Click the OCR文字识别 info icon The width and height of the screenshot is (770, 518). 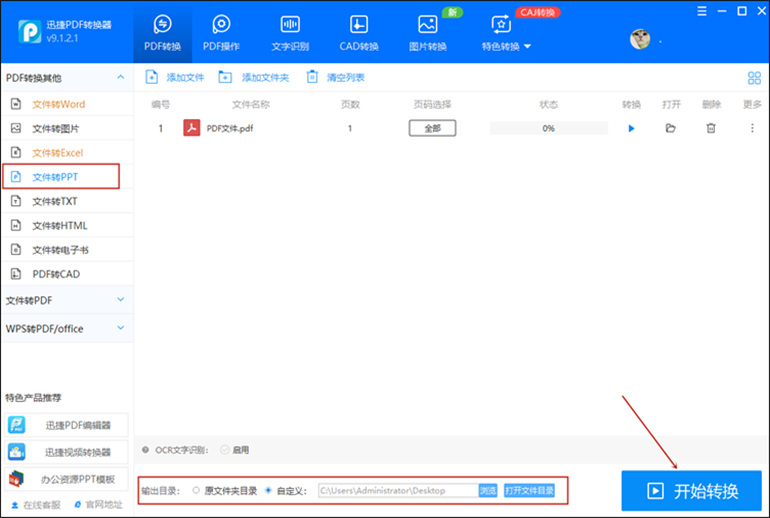click(145, 449)
